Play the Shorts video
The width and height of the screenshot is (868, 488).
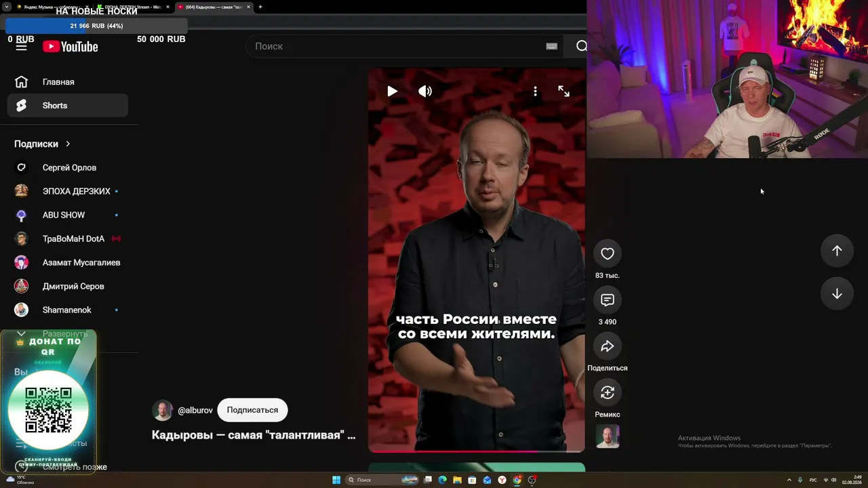click(392, 91)
